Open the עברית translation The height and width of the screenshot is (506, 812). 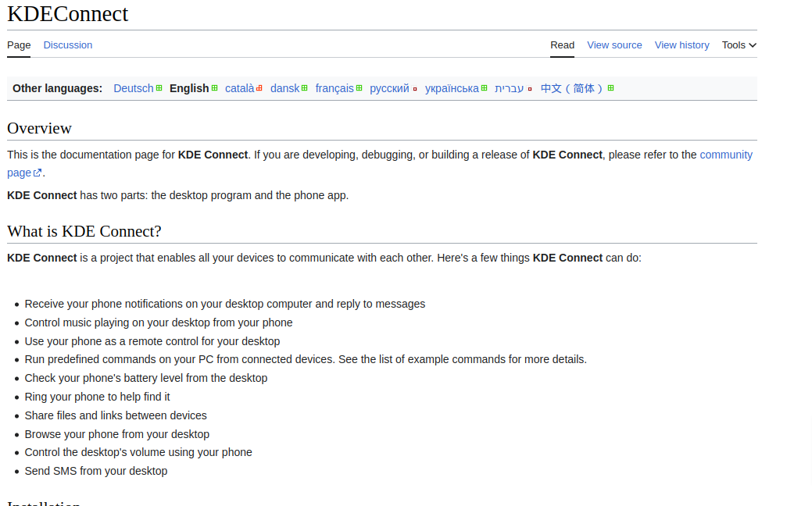click(509, 88)
